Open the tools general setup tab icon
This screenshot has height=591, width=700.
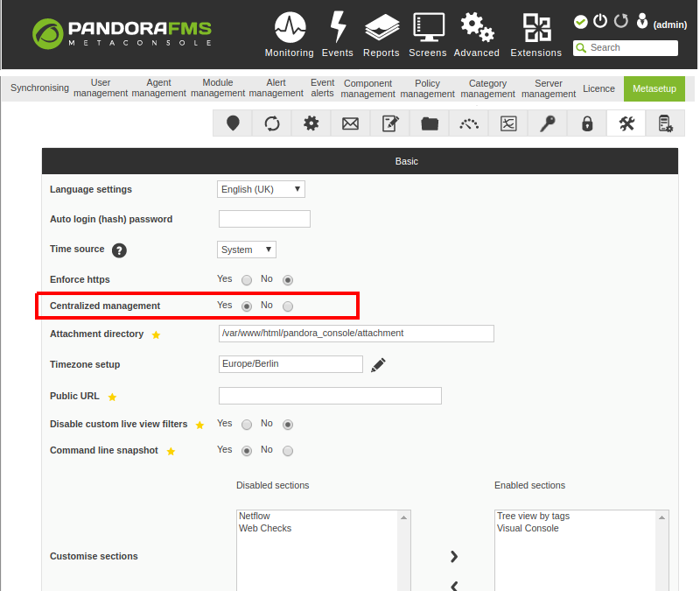[626, 123]
